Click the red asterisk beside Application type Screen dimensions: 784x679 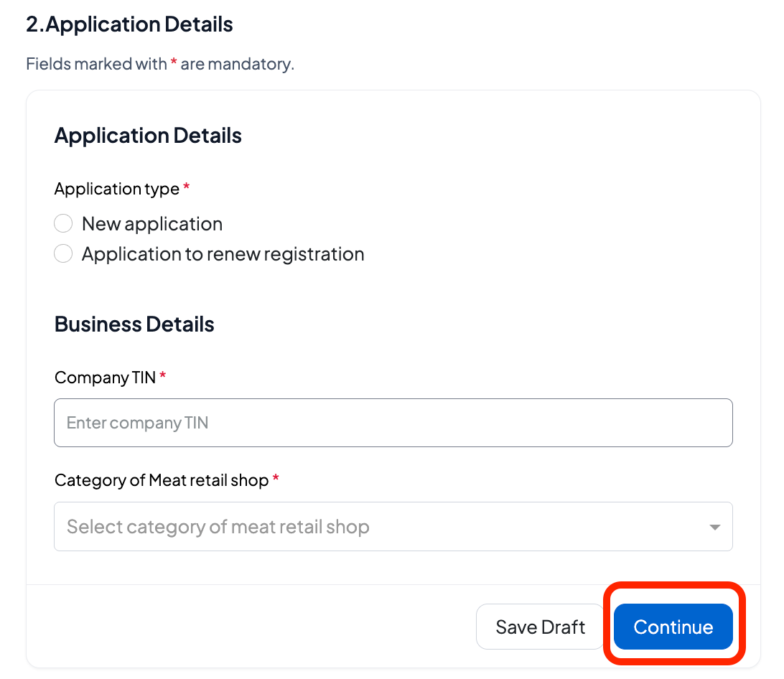[x=187, y=187]
